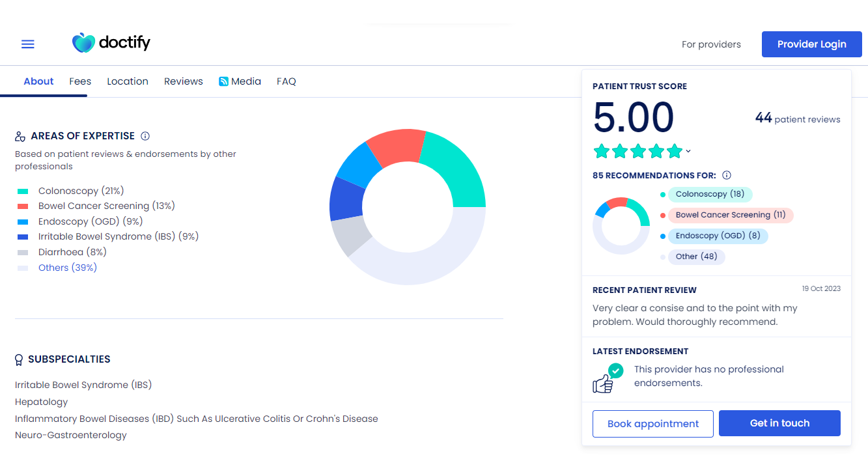The image size is (868, 474).
Task: Click the person icon before Areas of Expertise
Action: [19, 135]
